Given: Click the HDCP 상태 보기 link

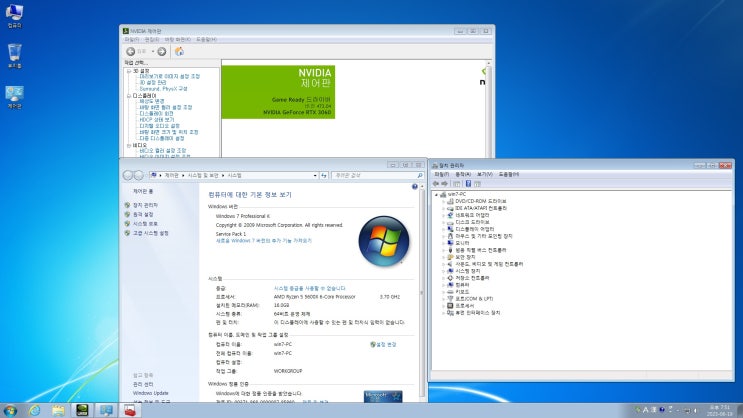Looking at the screenshot, I should tap(156, 120).
